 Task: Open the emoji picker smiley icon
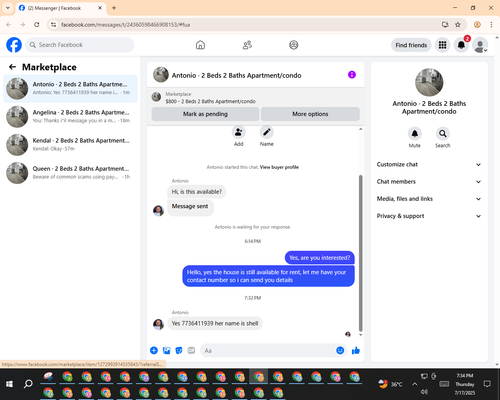(340, 350)
